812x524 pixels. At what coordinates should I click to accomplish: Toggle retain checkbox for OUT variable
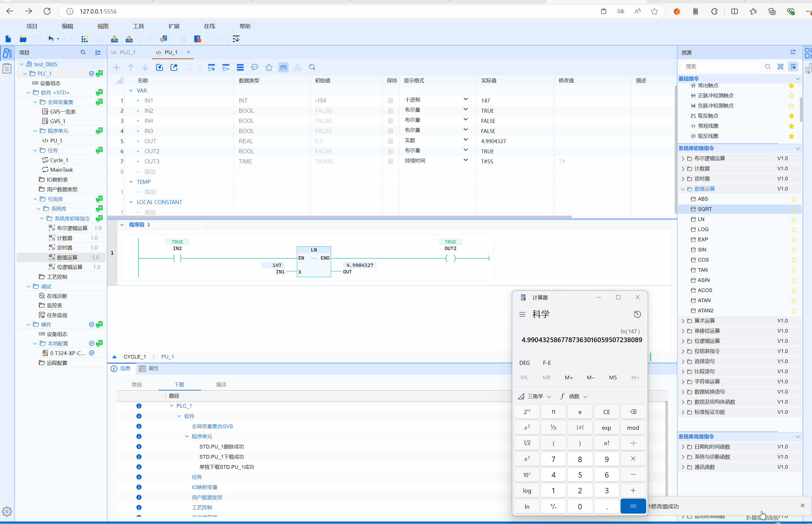pos(390,141)
